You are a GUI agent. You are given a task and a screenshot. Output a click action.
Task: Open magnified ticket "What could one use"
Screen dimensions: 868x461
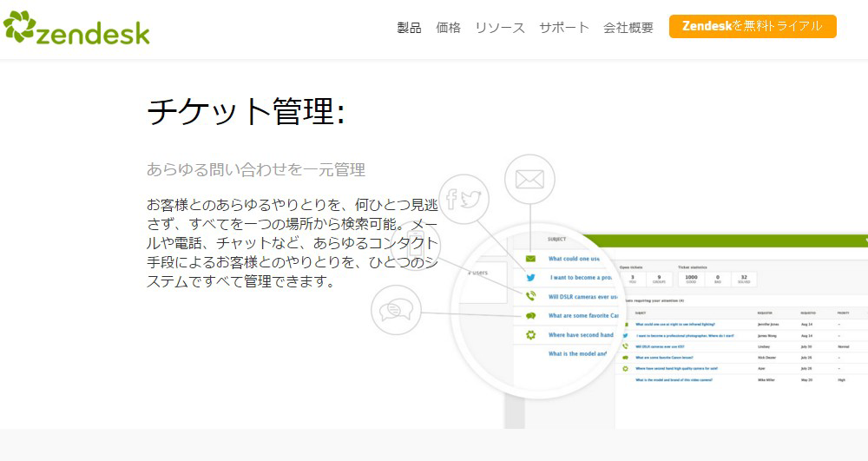tap(575, 259)
